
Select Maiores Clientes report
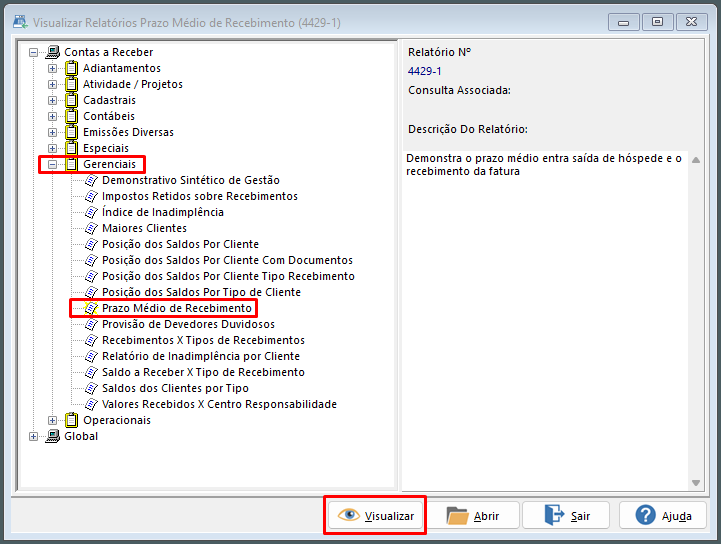144,228
